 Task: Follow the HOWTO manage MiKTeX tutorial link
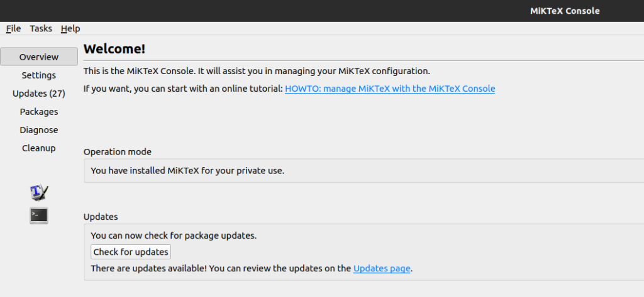pos(390,89)
